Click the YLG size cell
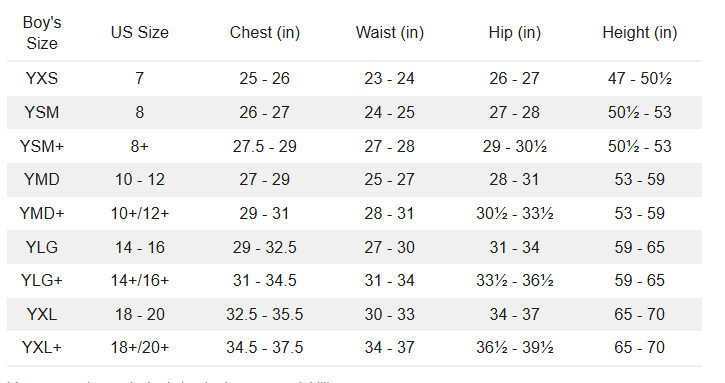The image size is (725, 383). [x=42, y=247]
